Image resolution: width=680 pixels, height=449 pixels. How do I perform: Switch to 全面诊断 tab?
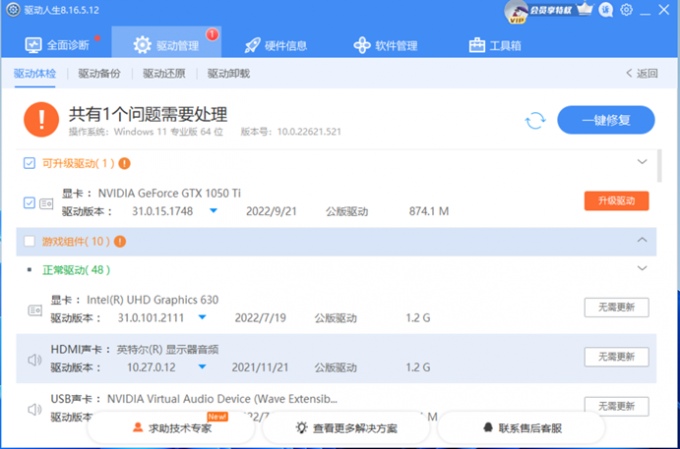[x=57, y=45]
